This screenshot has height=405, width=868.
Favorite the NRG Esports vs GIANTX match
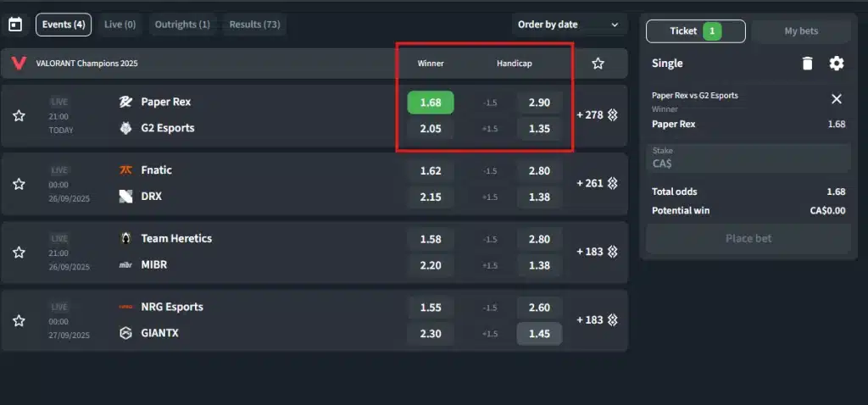pos(19,320)
